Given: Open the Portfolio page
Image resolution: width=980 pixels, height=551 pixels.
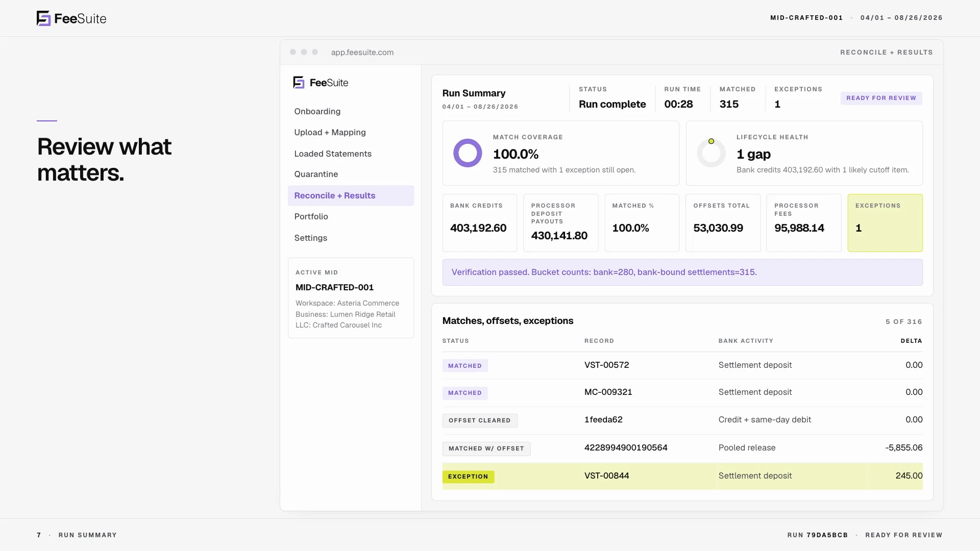Looking at the screenshot, I should click(311, 216).
